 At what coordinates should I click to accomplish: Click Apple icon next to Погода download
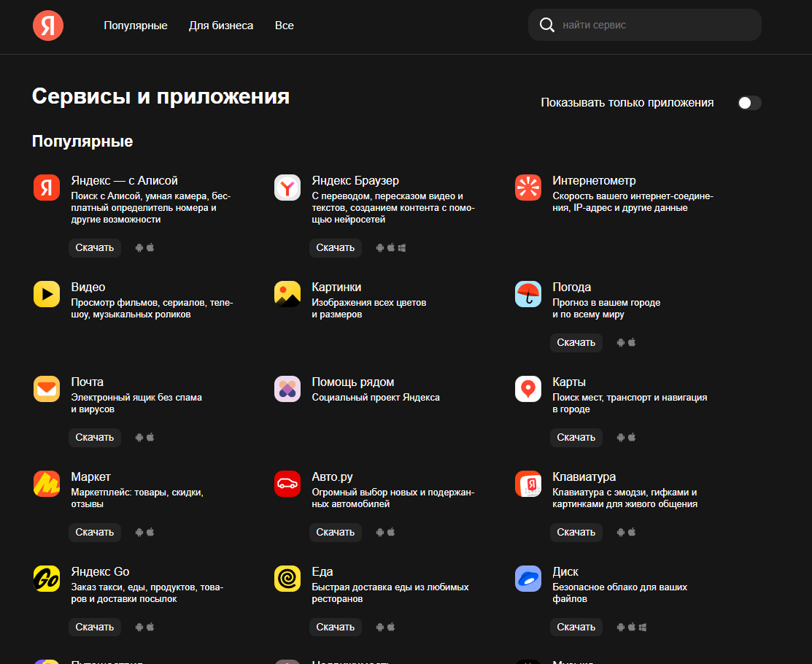[x=632, y=342]
